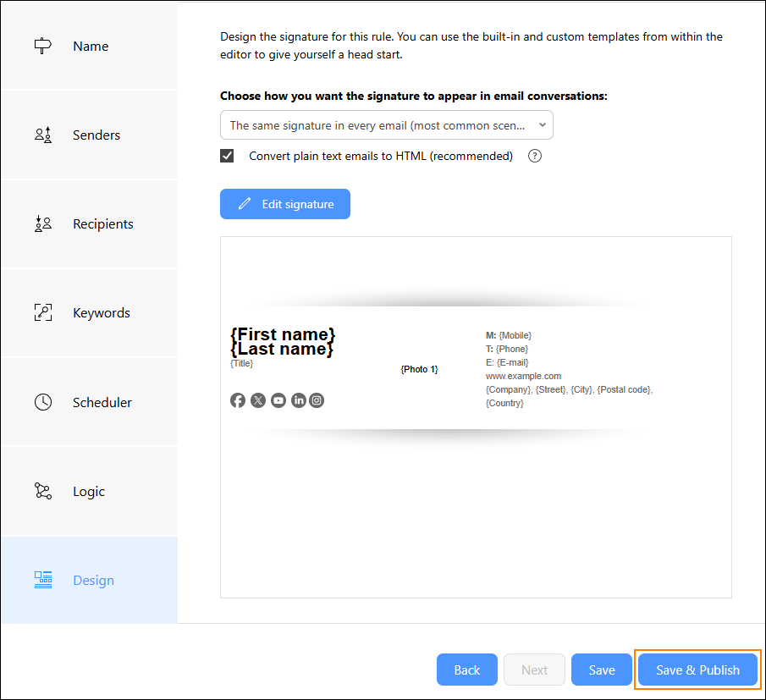Go to the Logic step
This screenshot has height=700, width=766.
90,491
